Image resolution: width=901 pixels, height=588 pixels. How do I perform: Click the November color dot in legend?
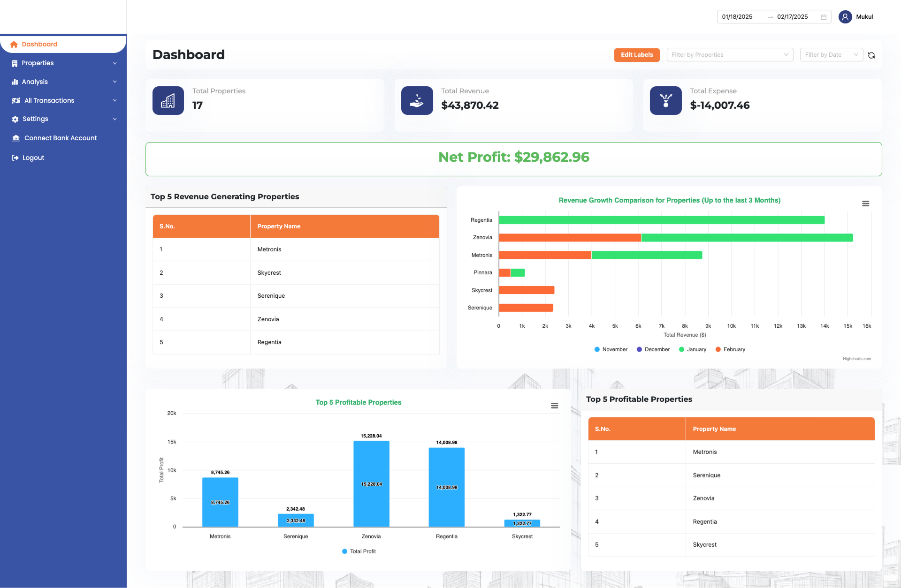tap(597, 349)
